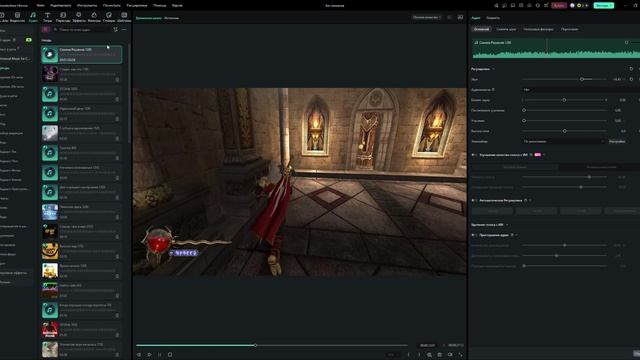Open the Effects (Эффекты) library
This screenshot has height=360, width=640.
click(x=78, y=15)
